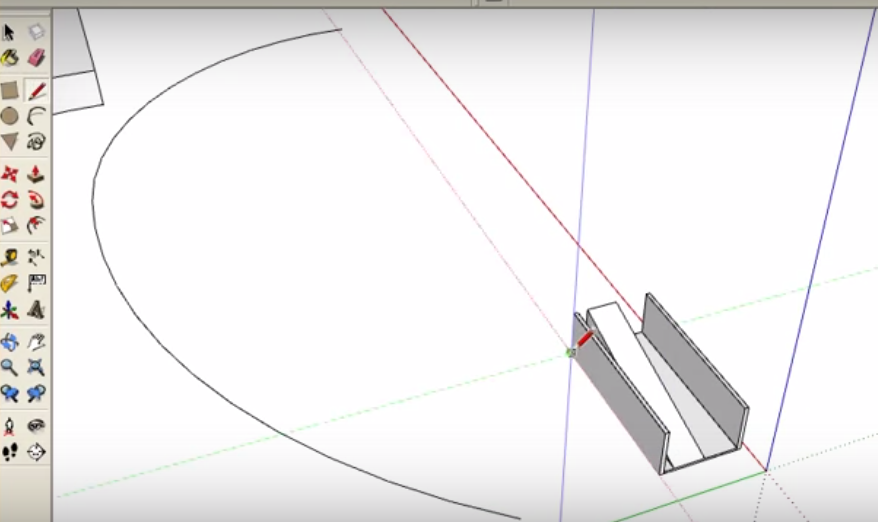Click the Zoom Extents icon
This screenshot has height=522, width=878.
pyautogui.click(x=36, y=367)
